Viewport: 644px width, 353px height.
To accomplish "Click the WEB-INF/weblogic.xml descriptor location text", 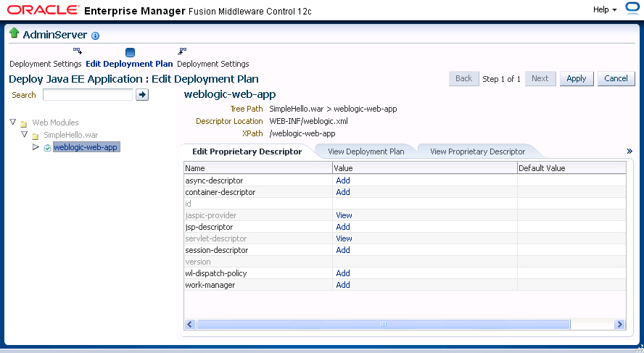I will 308,122.
